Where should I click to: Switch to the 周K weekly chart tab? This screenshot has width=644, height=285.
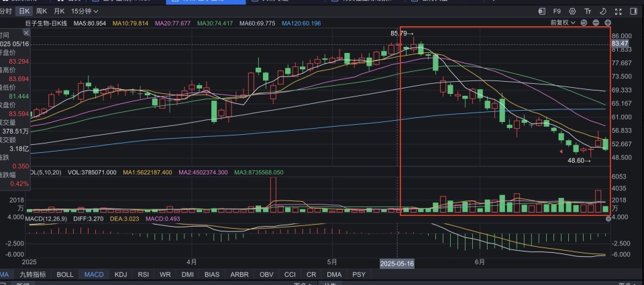[41, 11]
